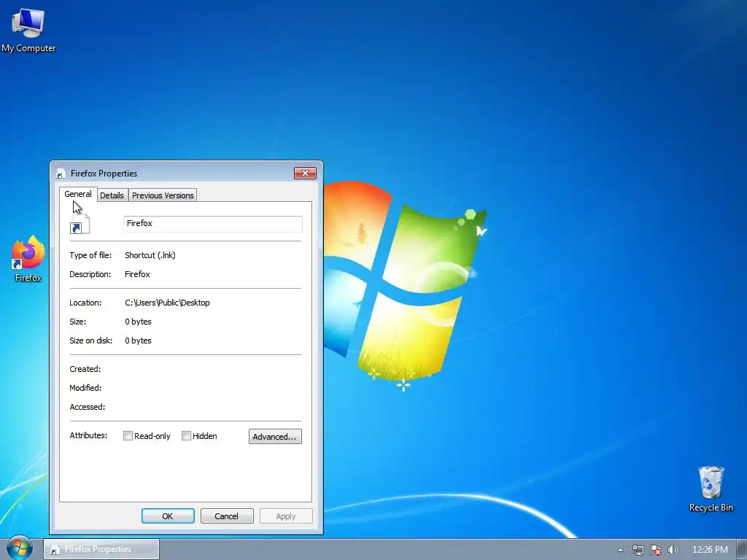Image resolution: width=747 pixels, height=560 pixels.
Task: Click the Modified: label
Action: pos(86,388)
